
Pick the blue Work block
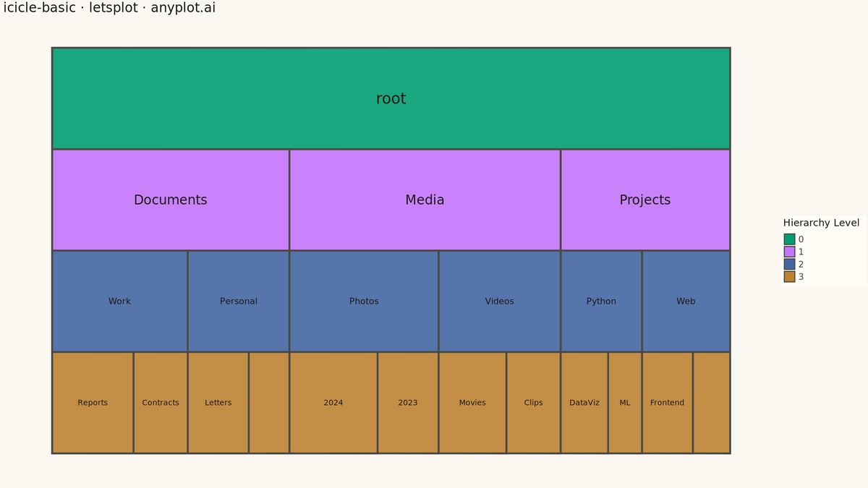coord(119,301)
